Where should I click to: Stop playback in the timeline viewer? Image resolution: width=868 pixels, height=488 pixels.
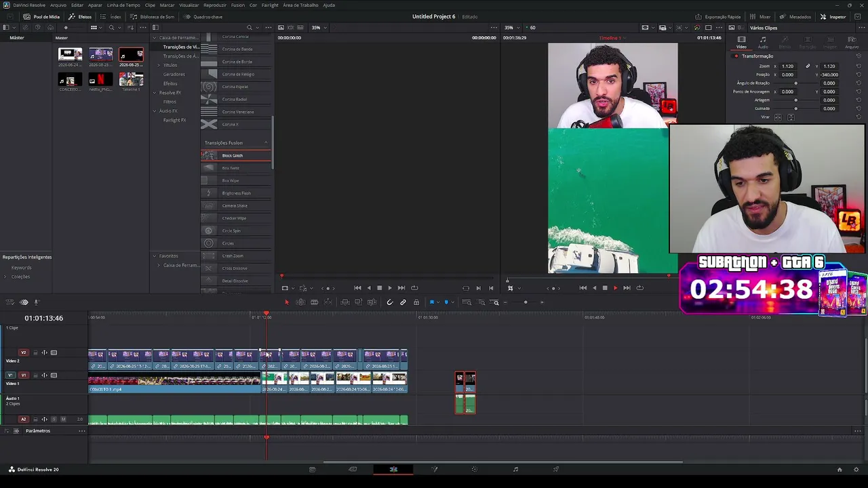point(605,288)
